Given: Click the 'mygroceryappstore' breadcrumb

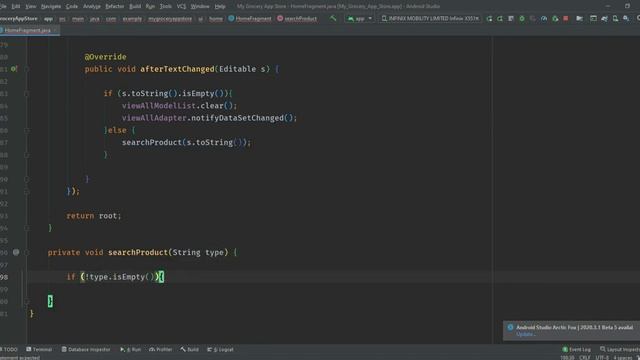Looking at the screenshot, I should coord(170,18).
